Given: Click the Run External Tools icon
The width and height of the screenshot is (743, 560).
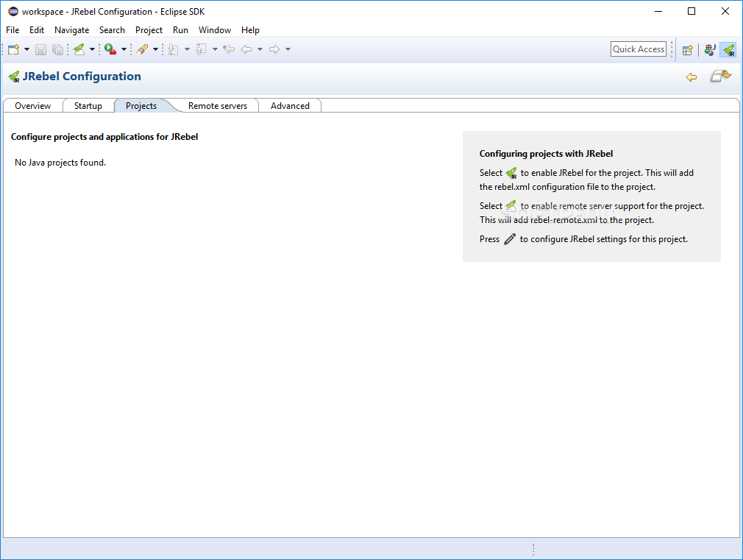Looking at the screenshot, I should coord(110,49).
